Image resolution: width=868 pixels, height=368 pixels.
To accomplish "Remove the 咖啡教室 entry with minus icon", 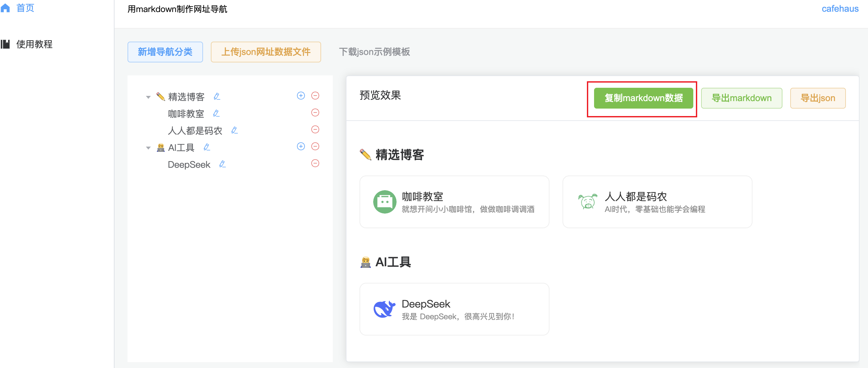I will 315,112.
